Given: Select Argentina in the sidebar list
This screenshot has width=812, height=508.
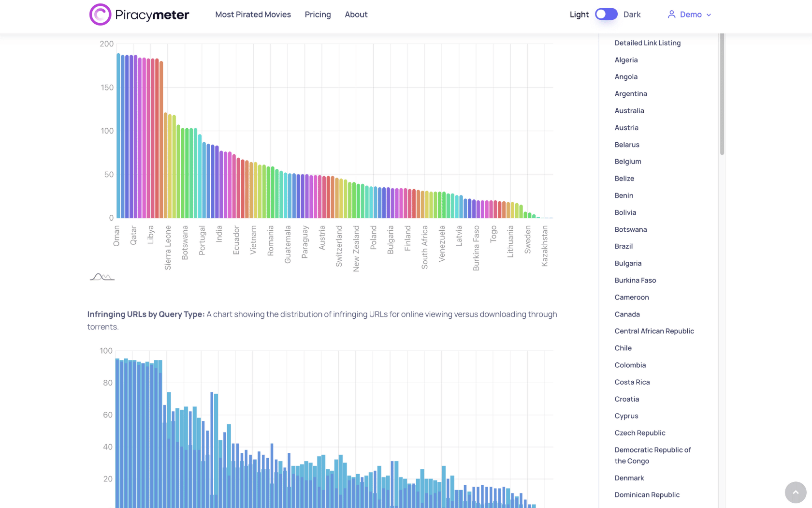Looking at the screenshot, I should point(631,94).
